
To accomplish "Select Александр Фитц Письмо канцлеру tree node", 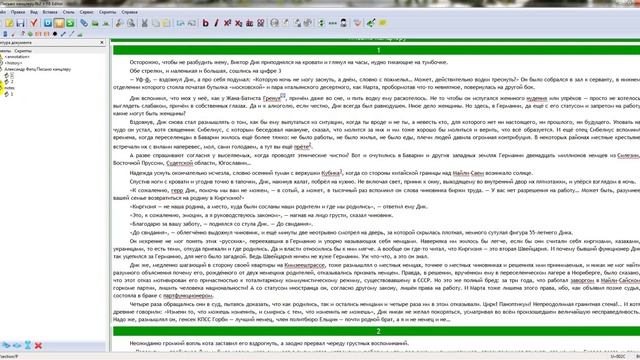I will [38, 69].
